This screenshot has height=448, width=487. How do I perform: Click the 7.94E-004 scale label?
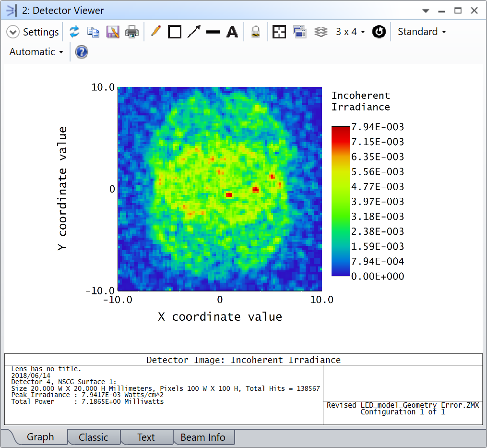coord(377,262)
